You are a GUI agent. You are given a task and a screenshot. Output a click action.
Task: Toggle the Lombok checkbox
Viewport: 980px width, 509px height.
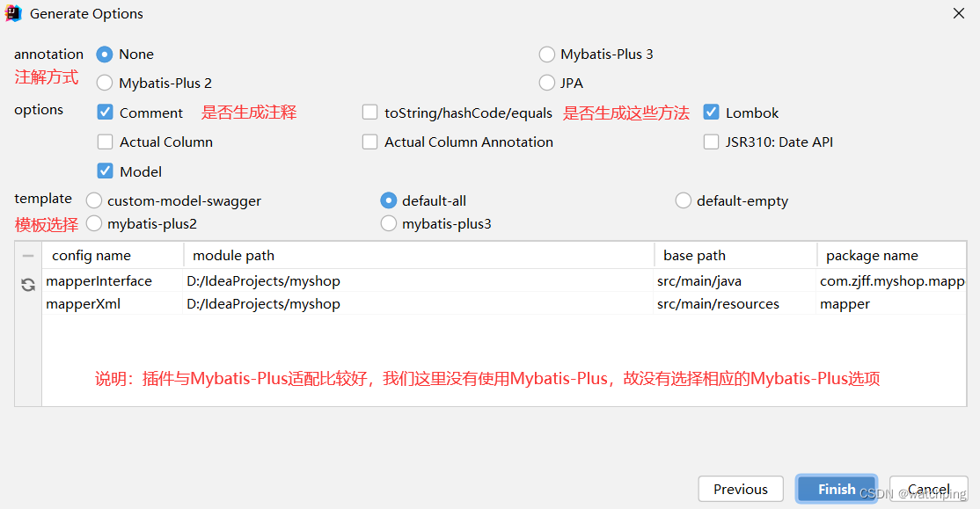(x=712, y=113)
